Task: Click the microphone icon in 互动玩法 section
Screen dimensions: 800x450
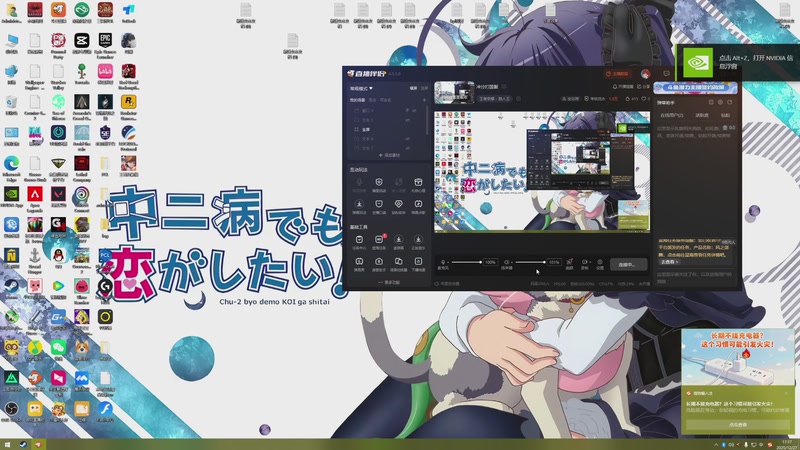Action: (359, 182)
